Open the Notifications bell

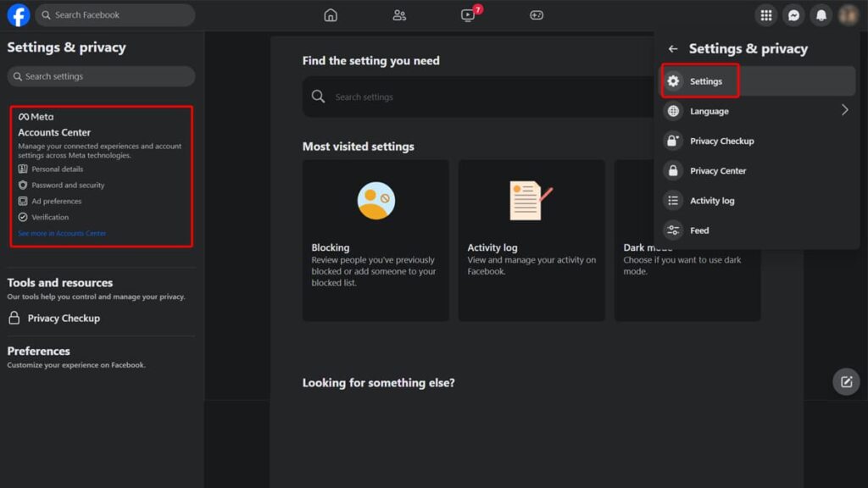coord(820,14)
